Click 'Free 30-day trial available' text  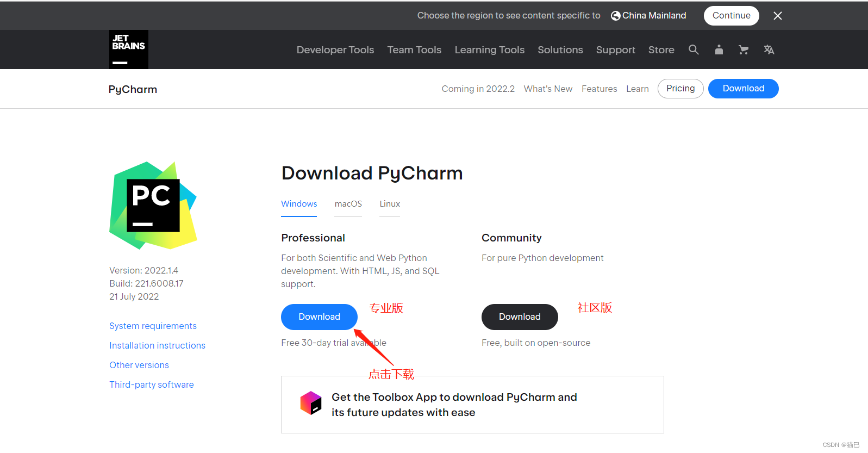click(334, 343)
